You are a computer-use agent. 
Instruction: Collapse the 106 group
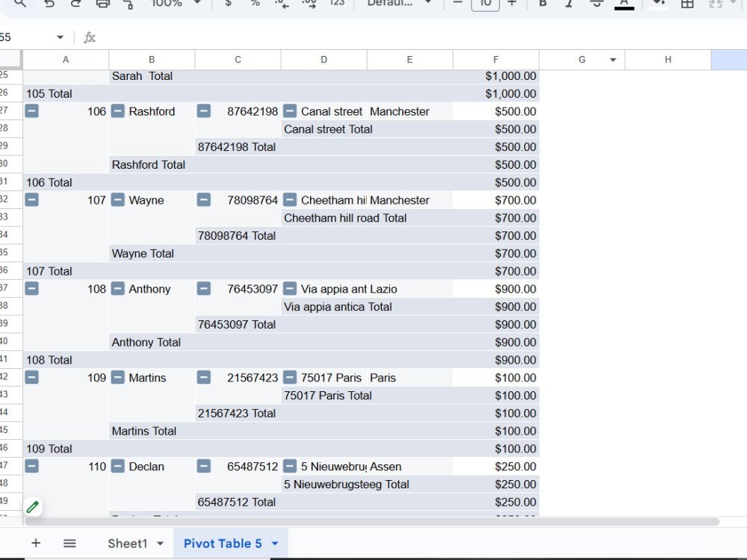(32, 111)
